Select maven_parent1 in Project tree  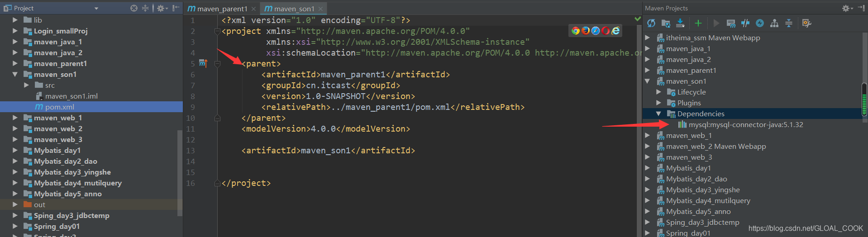click(x=60, y=63)
